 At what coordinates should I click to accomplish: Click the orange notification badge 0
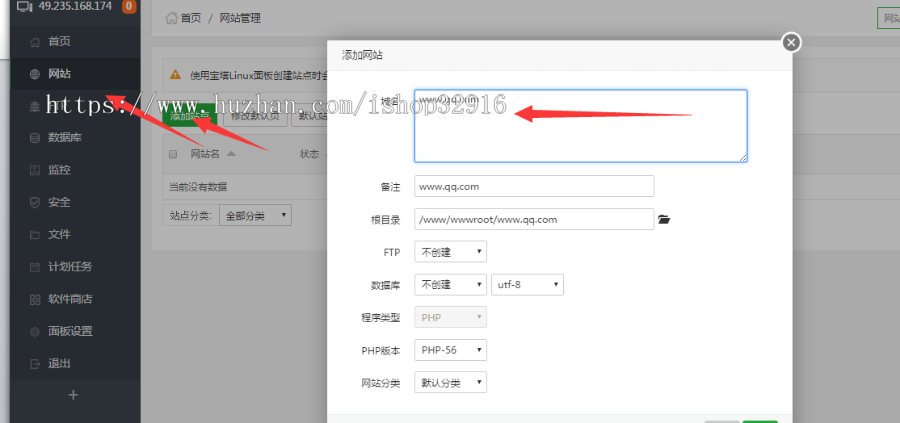pos(129,6)
